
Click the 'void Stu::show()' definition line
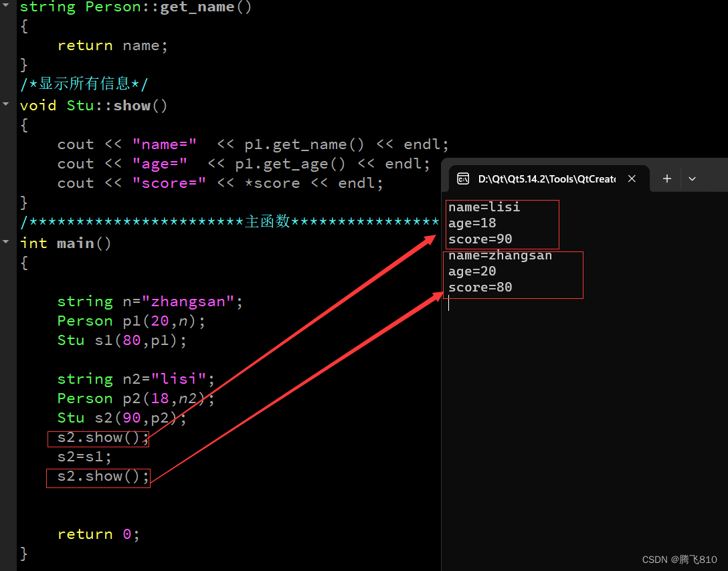pyautogui.click(x=93, y=106)
